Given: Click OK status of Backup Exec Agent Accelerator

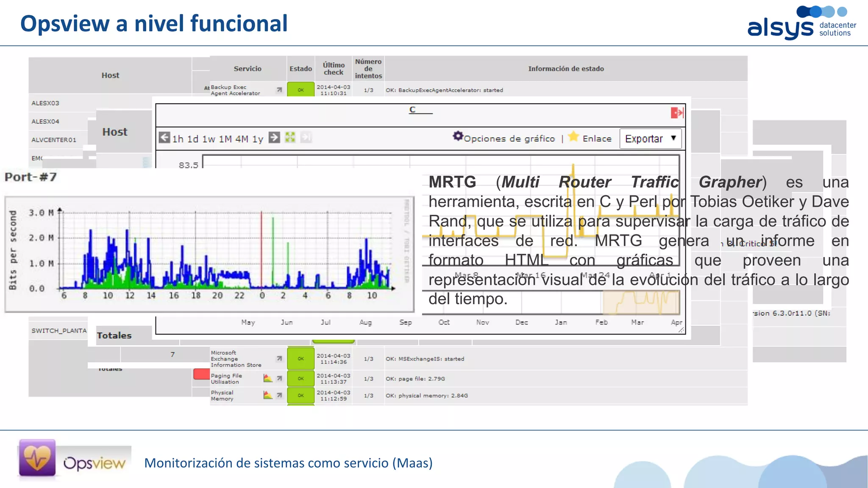Looking at the screenshot, I should coord(300,89).
